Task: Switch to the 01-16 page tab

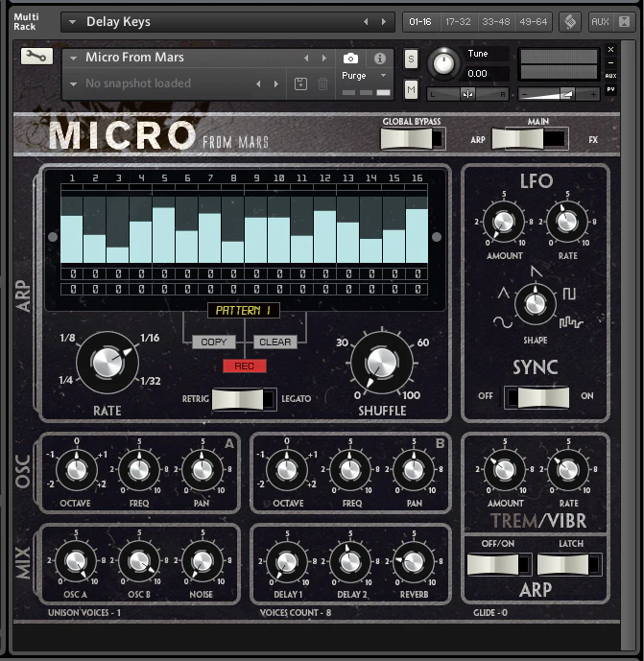Action: coord(420,21)
